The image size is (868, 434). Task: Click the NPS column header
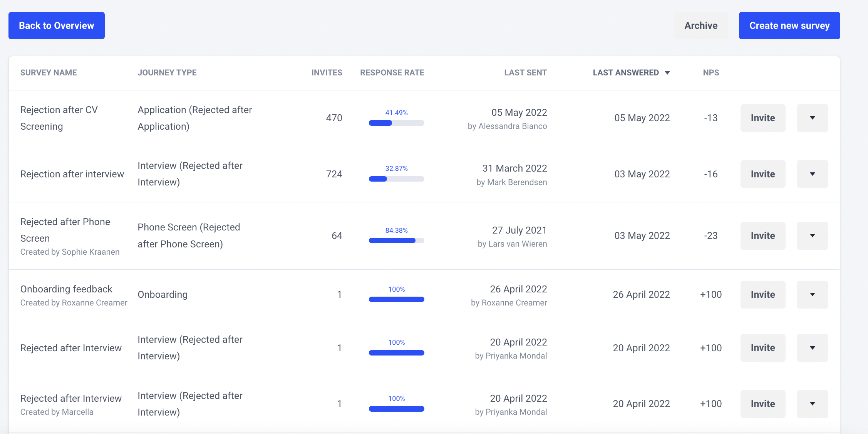coord(710,73)
